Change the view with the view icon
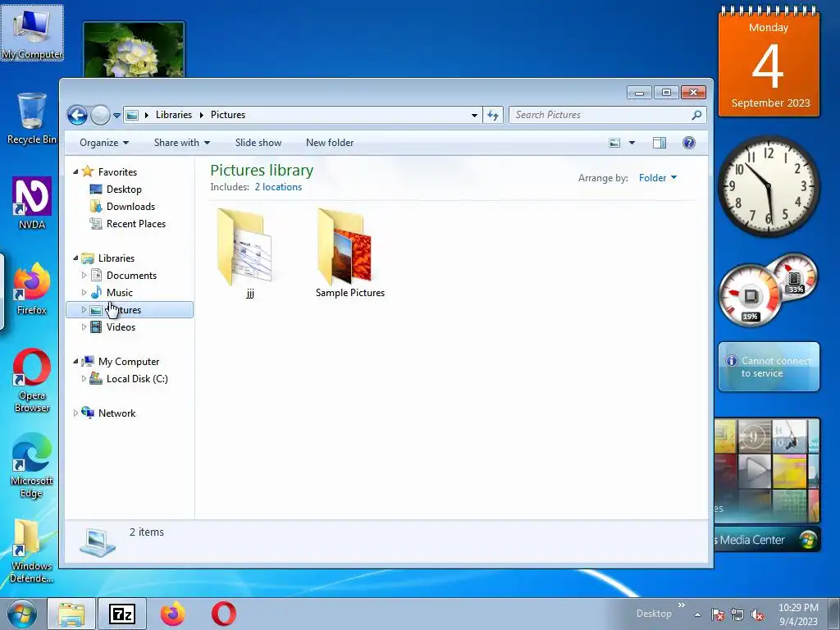The image size is (840, 630). pos(614,143)
